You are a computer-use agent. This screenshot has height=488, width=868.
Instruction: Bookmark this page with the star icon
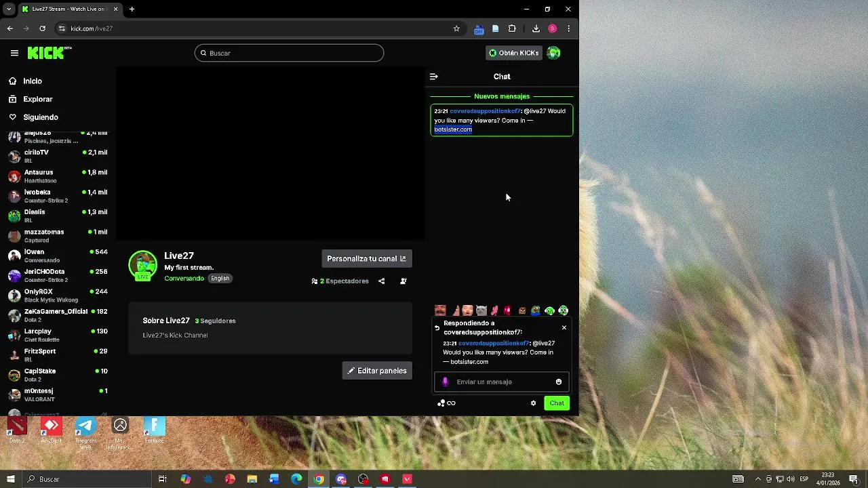coord(456,28)
